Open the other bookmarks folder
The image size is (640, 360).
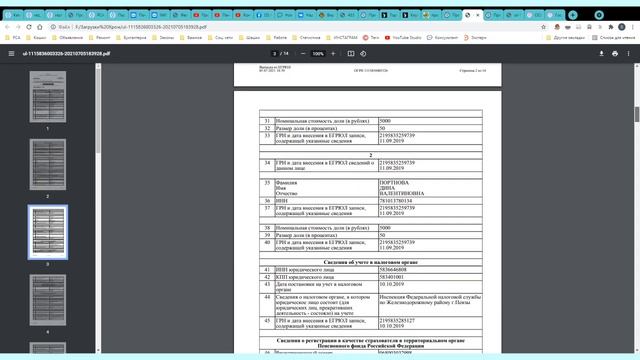point(567,38)
